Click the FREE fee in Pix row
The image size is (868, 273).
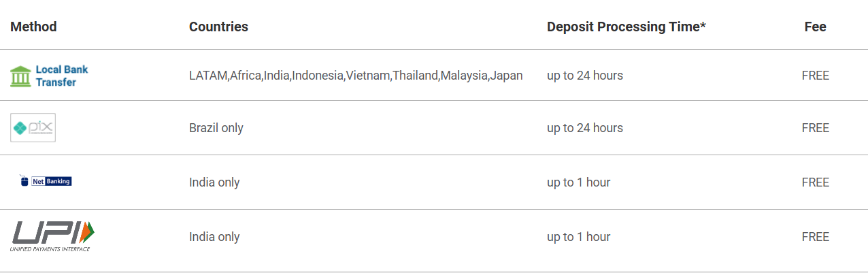[x=815, y=128]
